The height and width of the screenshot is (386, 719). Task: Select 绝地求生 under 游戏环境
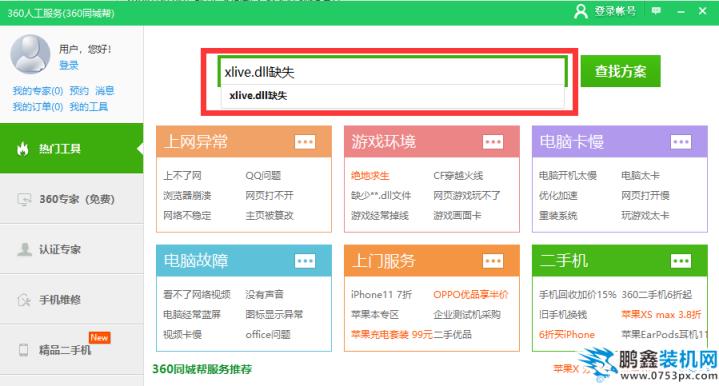(x=370, y=176)
